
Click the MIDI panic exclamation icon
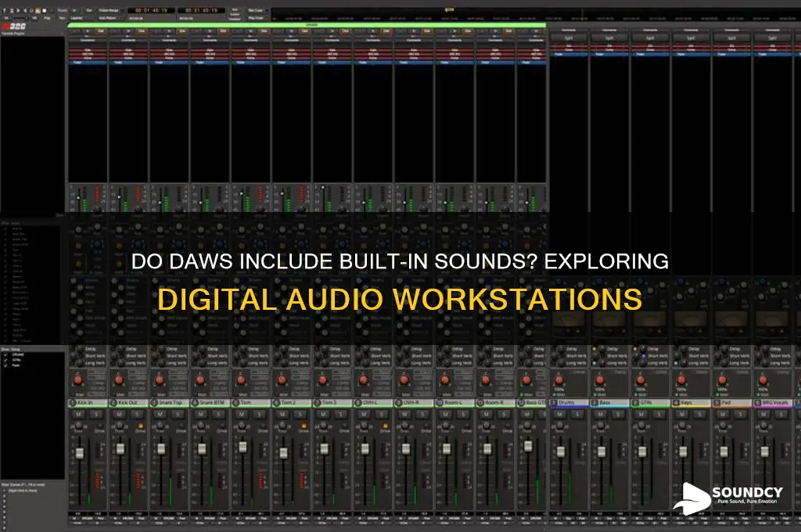click(x=4, y=11)
